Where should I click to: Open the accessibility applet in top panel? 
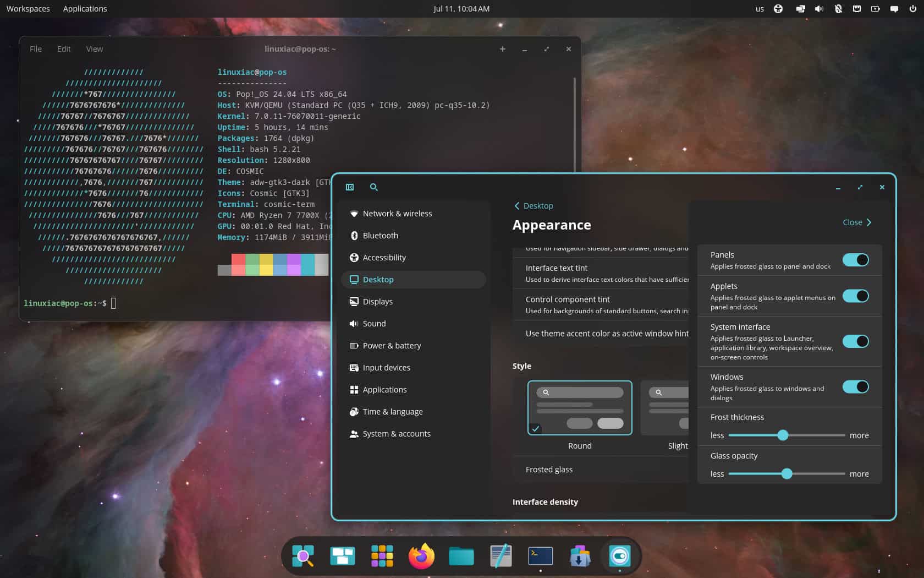pyautogui.click(x=778, y=9)
